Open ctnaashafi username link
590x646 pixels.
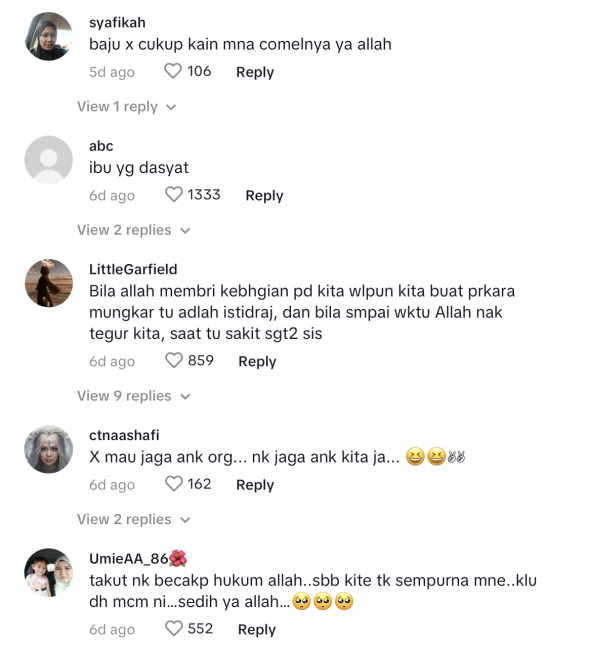124,435
